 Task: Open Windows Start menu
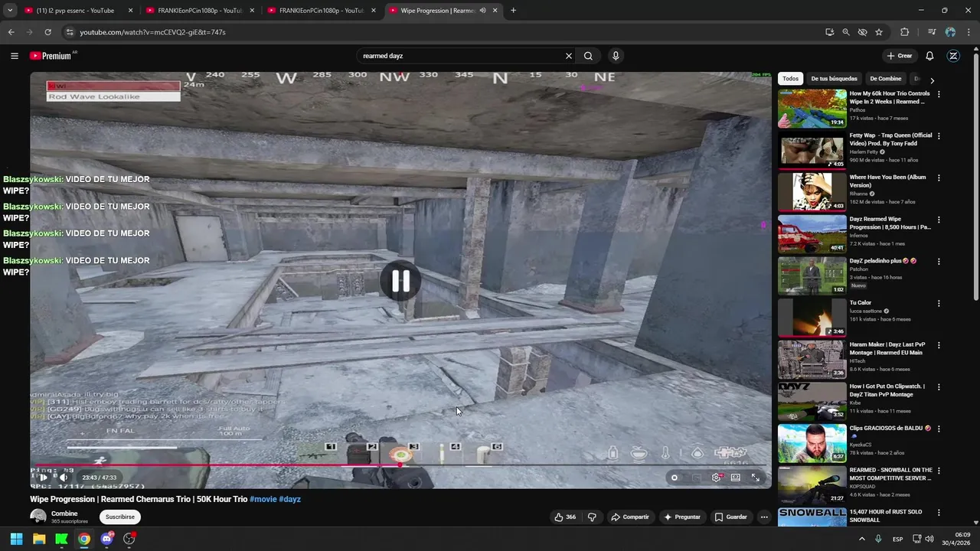point(16,539)
